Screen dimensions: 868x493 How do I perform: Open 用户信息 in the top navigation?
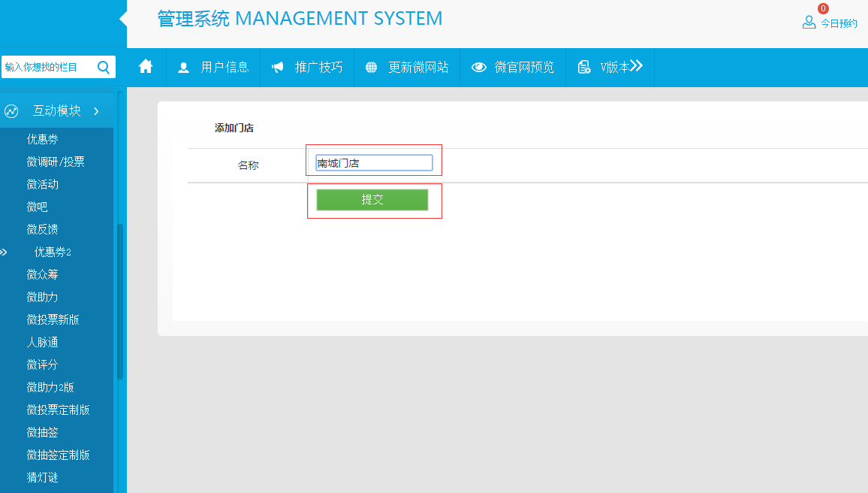pyautogui.click(x=225, y=68)
